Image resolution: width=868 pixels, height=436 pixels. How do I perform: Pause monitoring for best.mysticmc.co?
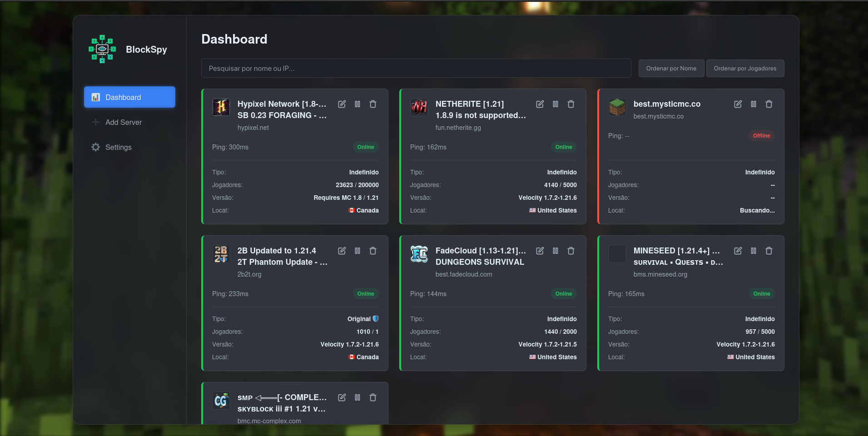pos(754,104)
